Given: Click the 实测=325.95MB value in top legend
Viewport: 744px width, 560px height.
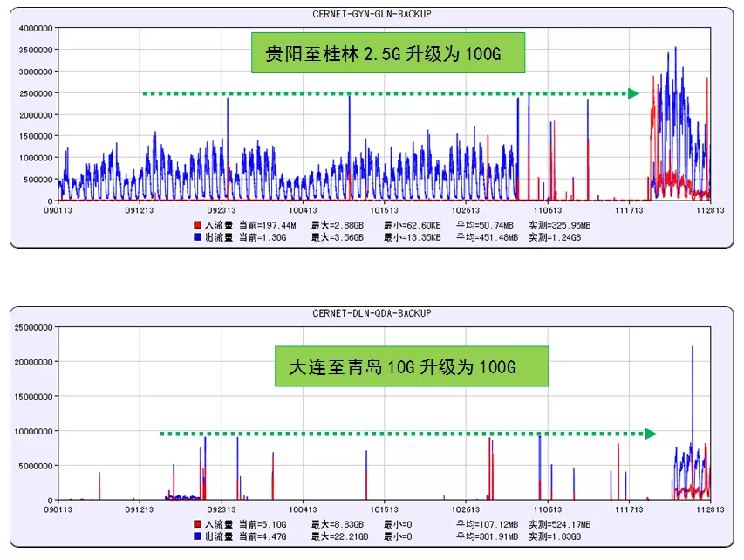Looking at the screenshot, I should [560, 224].
